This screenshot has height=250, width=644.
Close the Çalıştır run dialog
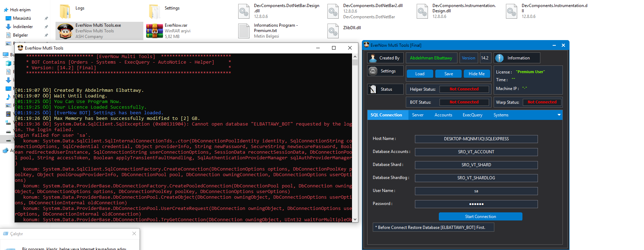[134, 233]
